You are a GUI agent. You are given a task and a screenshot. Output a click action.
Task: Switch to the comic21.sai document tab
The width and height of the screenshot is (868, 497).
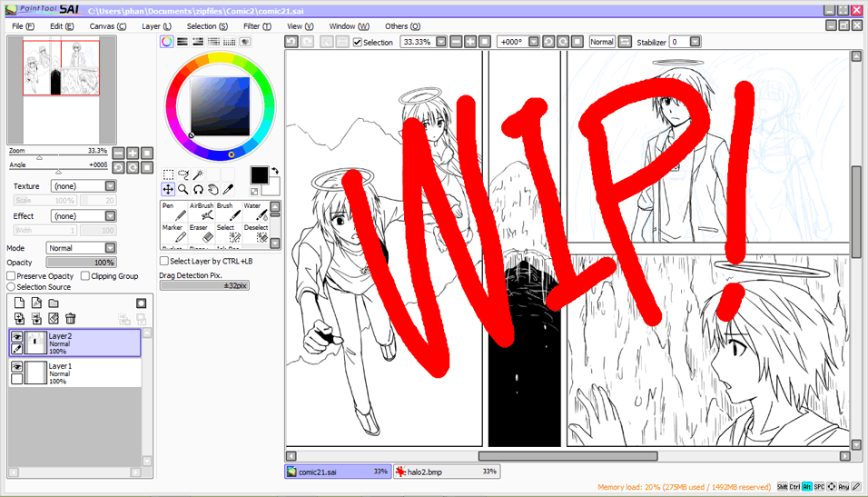(338, 472)
